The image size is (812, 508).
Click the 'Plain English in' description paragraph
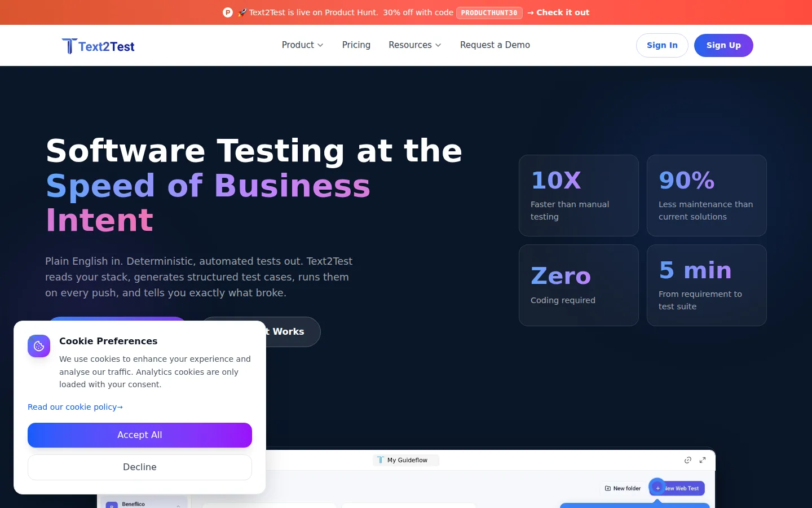point(199,277)
